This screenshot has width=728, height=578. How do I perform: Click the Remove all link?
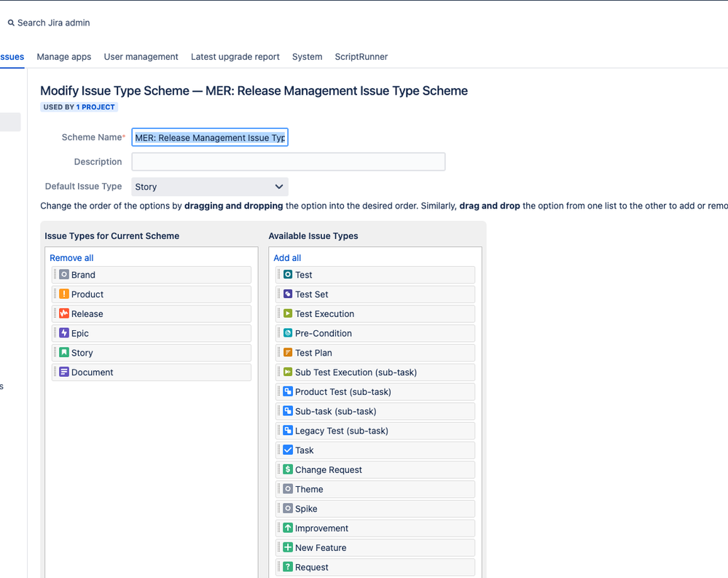click(x=71, y=258)
